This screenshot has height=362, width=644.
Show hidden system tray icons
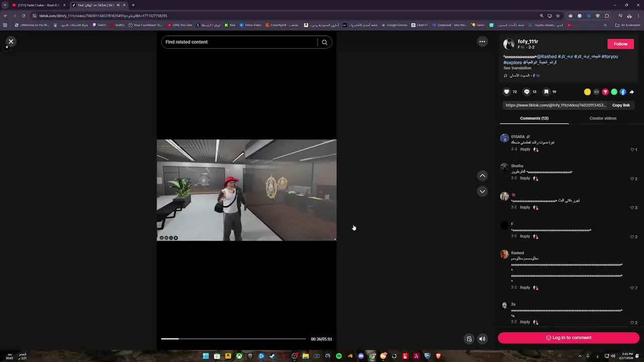580,356
